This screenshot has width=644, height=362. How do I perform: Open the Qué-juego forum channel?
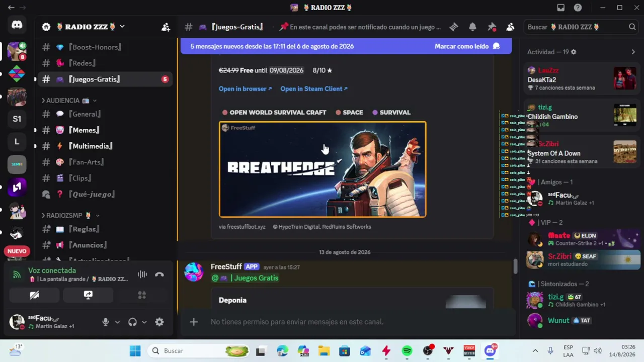point(105,195)
